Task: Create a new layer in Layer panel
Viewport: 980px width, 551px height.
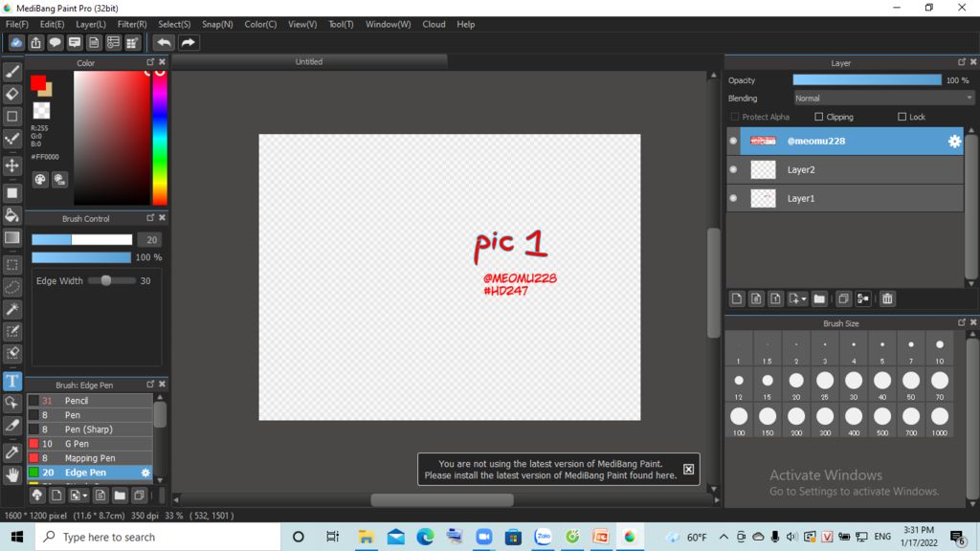Action: click(x=737, y=298)
